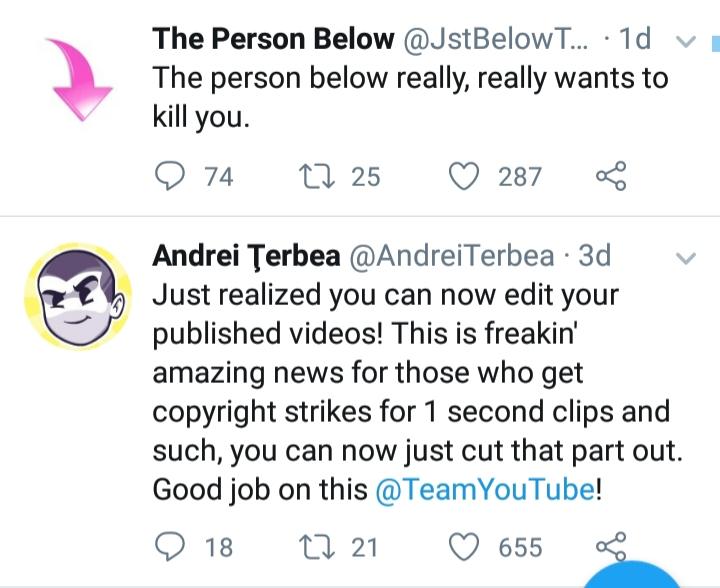
Task: Open Andrei Țerbea's profile name
Action: (246, 256)
